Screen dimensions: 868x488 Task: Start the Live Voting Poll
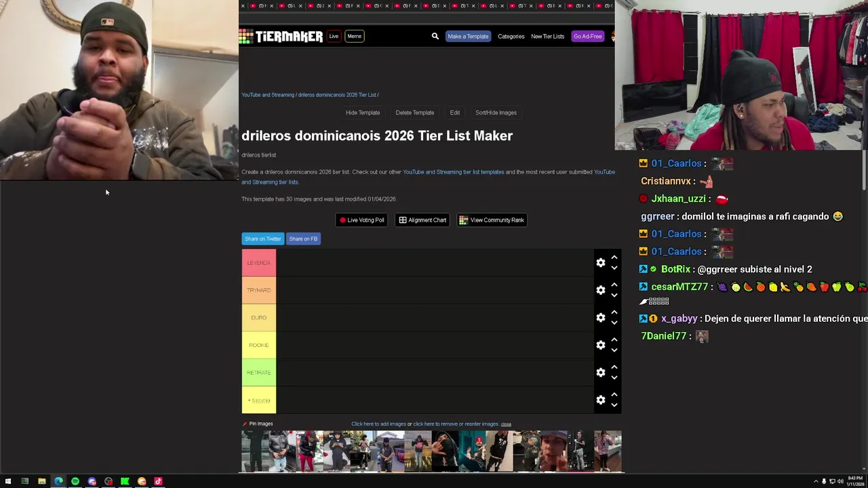(362, 220)
